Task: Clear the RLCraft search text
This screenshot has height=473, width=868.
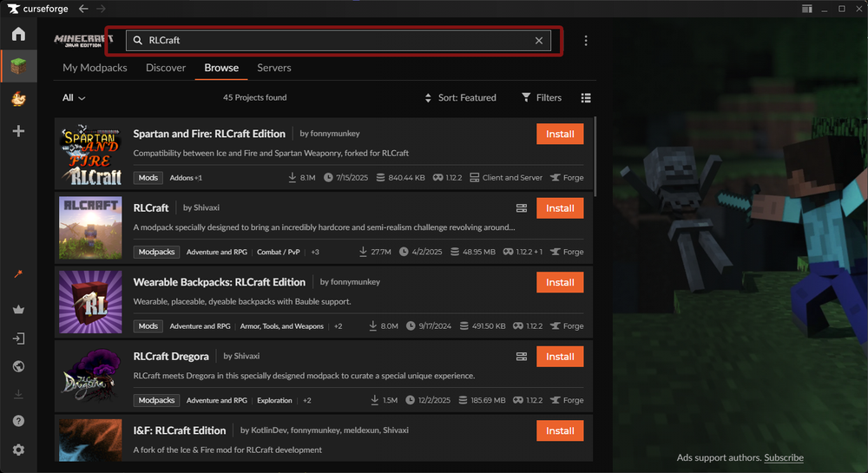Action: coord(539,41)
